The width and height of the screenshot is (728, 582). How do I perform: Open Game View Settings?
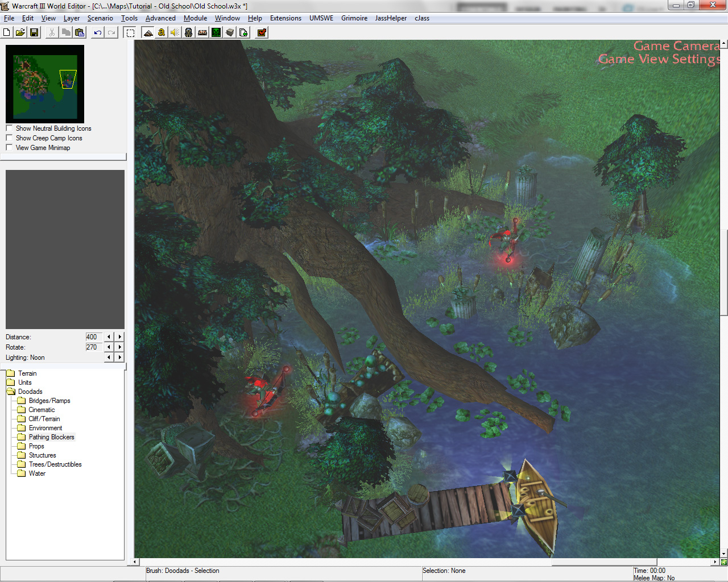click(x=659, y=59)
